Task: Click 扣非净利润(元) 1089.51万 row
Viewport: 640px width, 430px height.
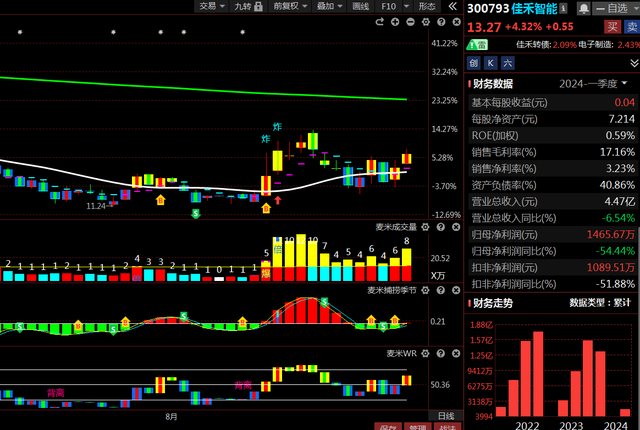Action: (x=553, y=268)
